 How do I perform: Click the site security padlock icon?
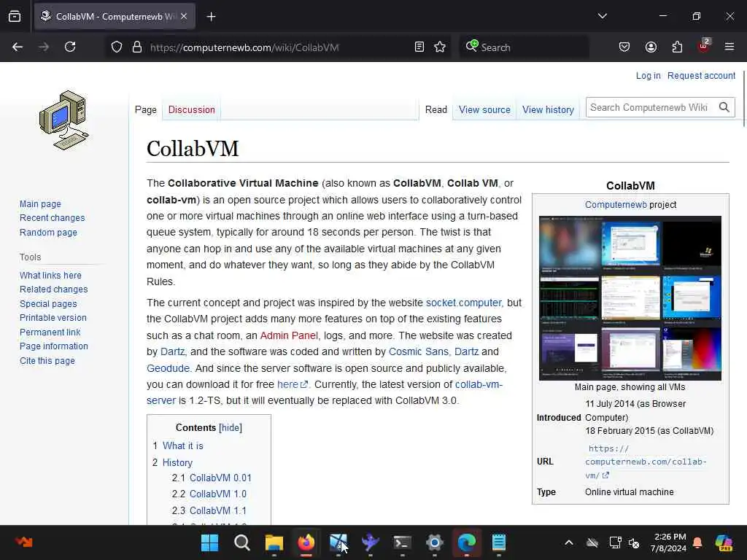[137, 47]
